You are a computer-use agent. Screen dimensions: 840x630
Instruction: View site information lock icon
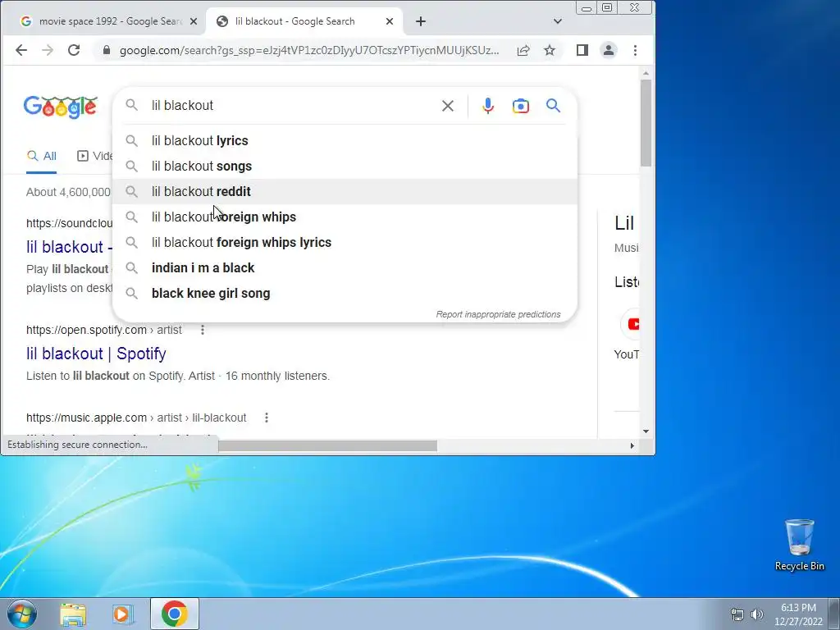107,50
